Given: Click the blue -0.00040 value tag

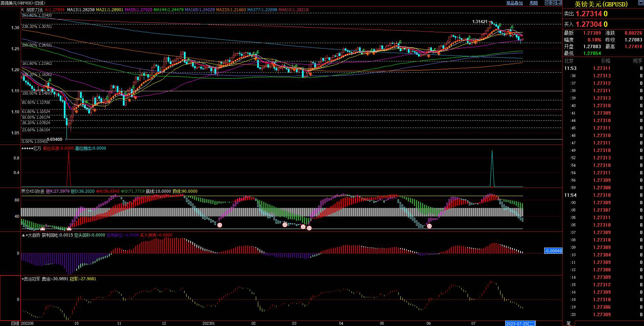Looking at the screenshot, I should 553,251.
